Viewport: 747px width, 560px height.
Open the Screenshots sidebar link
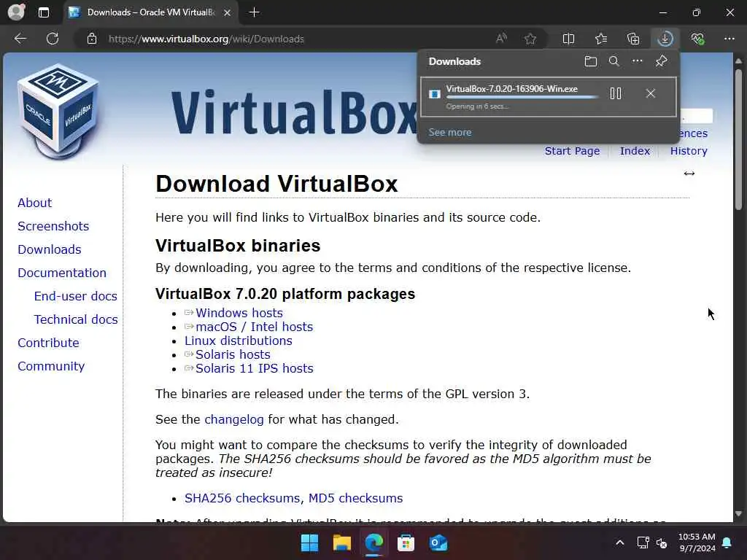click(53, 226)
